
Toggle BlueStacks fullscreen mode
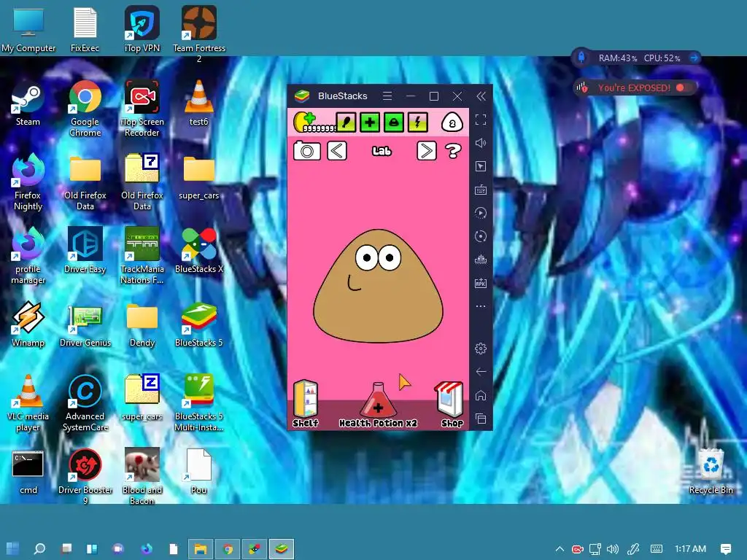[481, 120]
